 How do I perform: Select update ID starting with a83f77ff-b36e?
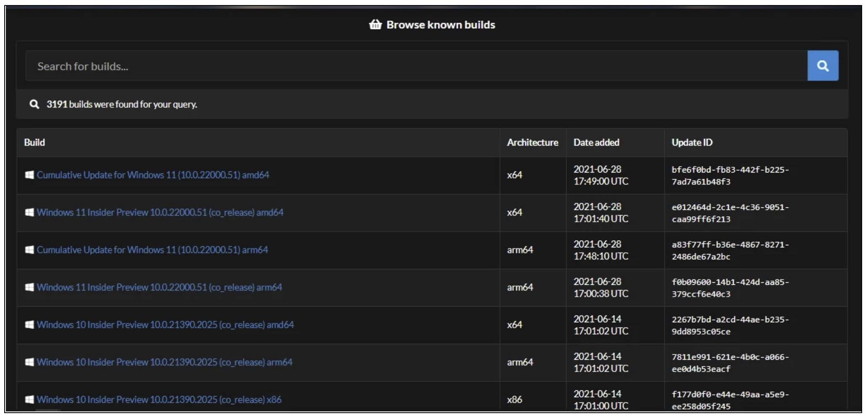tap(730, 251)
